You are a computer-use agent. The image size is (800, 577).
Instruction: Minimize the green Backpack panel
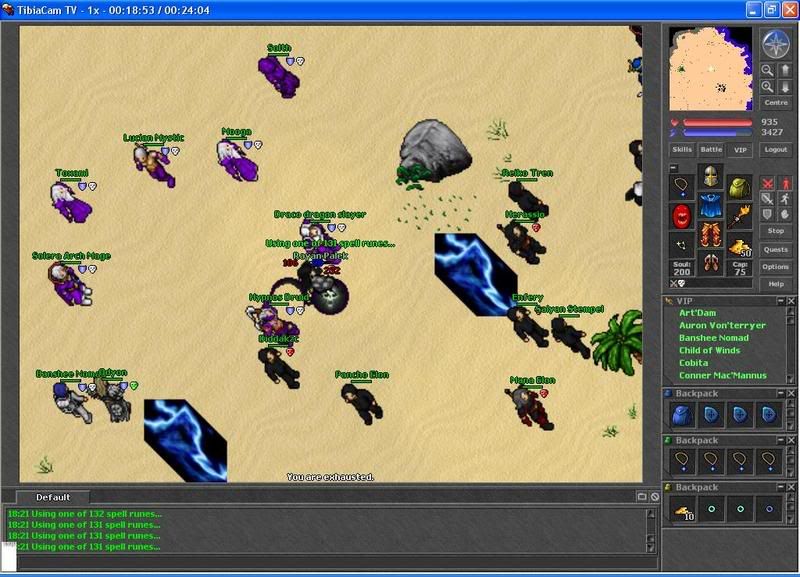tap(781, 440)
